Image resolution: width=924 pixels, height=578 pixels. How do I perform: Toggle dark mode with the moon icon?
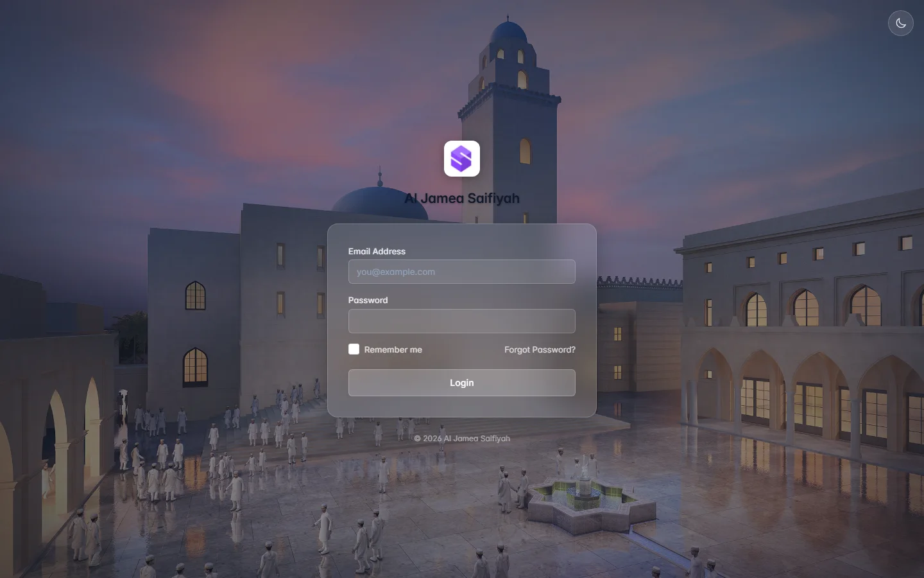point(901,23)
